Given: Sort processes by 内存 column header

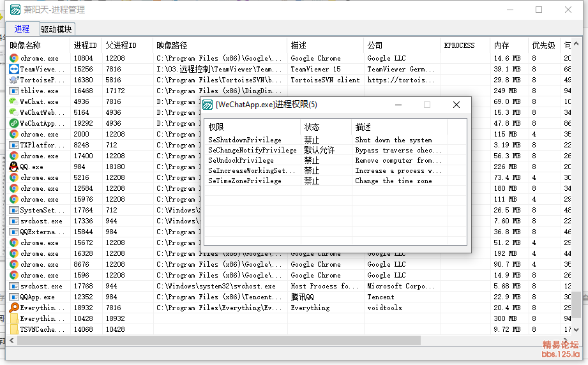Looking at the screenshot, I should point(501,45).
